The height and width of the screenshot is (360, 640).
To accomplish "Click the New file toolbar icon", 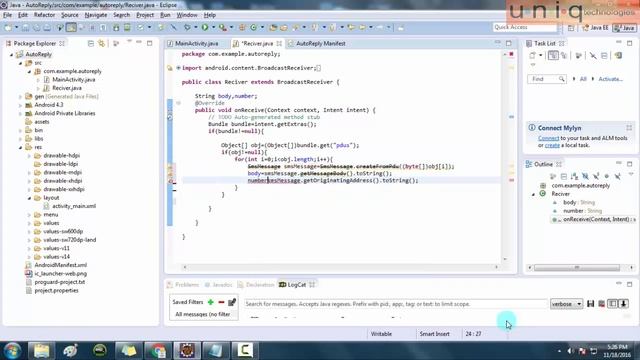I will tap(8, 27).
